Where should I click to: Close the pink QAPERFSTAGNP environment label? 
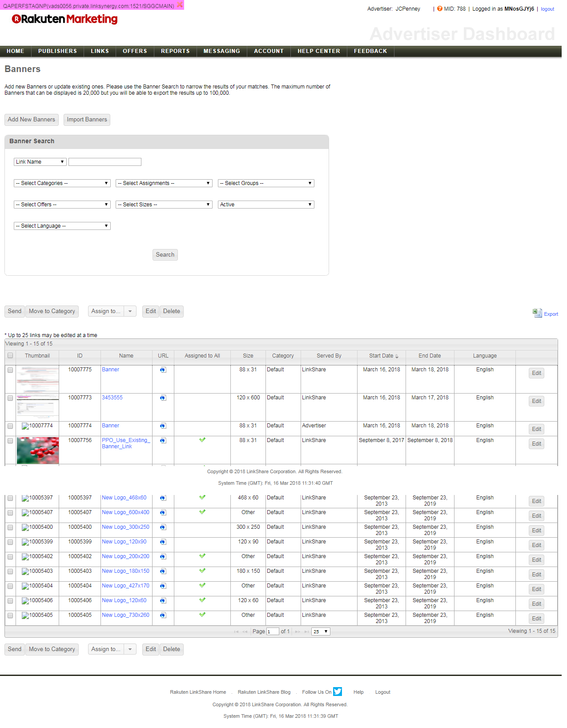[x=180, y=5]
